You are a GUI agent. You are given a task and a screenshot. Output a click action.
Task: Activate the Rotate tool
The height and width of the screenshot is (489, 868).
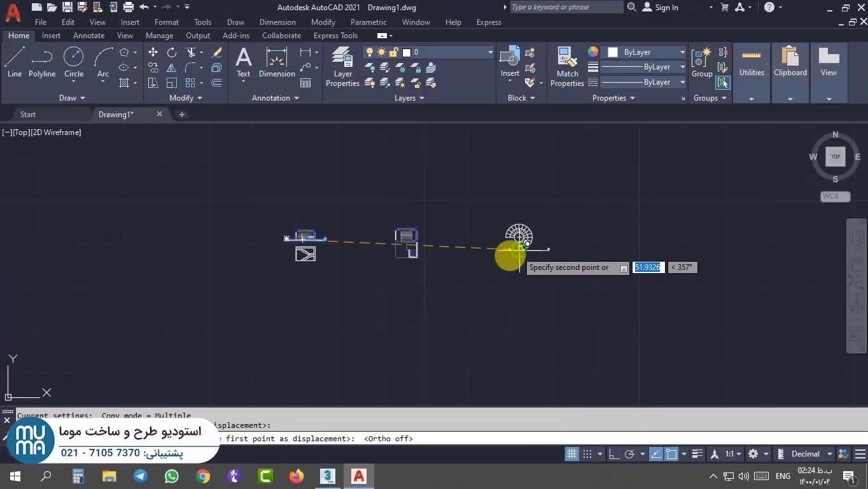[x=172, y=52]
